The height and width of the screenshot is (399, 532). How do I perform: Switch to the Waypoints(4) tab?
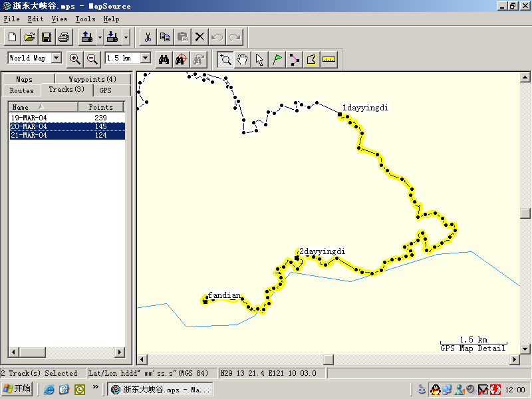(x=92, y=79)
